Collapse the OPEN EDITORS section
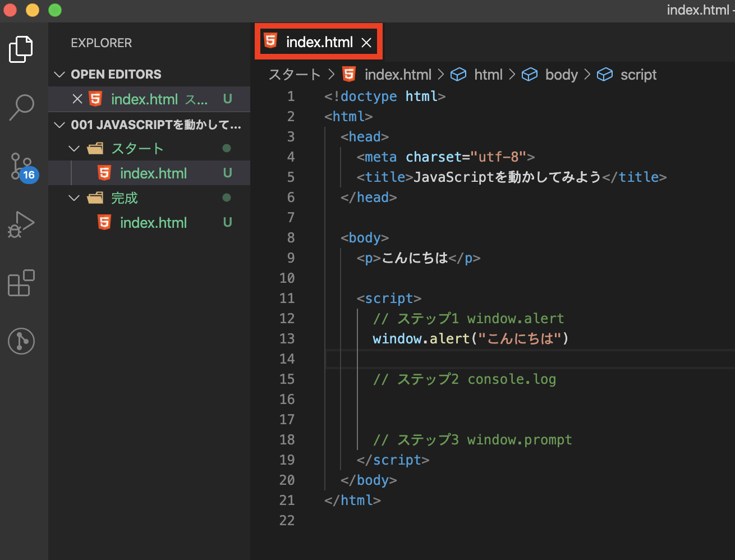 (x=59, y=75)
